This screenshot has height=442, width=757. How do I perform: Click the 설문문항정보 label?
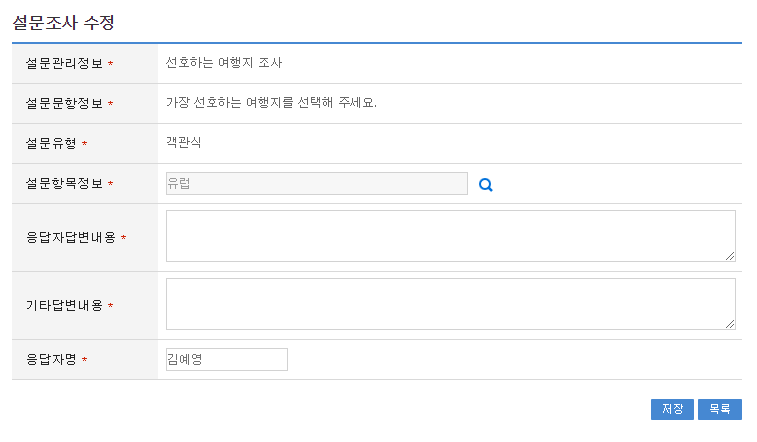pyautogui.click(x=65, y=104)
